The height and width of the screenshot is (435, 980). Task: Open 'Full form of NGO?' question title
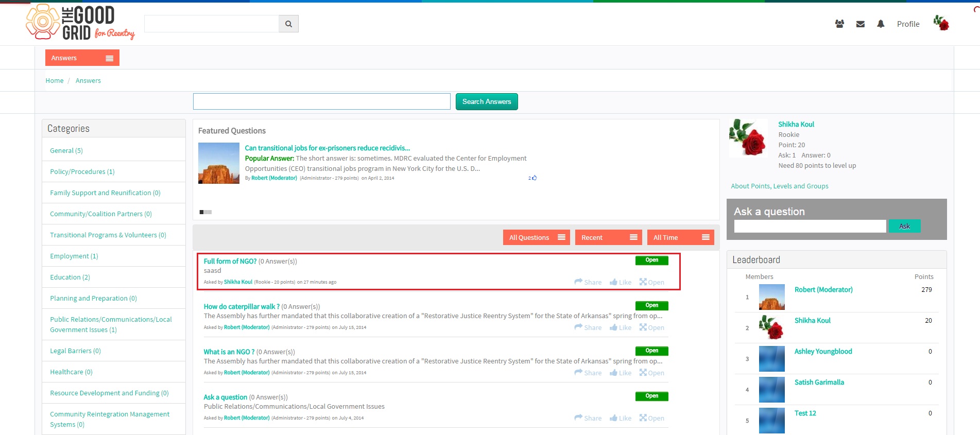(x=230, y=262)
